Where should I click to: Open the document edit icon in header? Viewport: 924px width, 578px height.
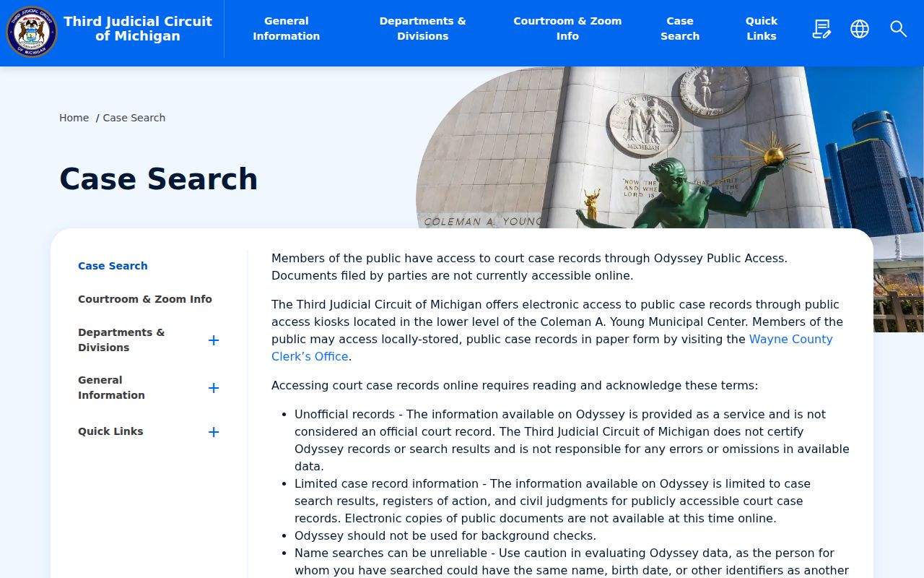pyautogui.click(x=821, y=29)
